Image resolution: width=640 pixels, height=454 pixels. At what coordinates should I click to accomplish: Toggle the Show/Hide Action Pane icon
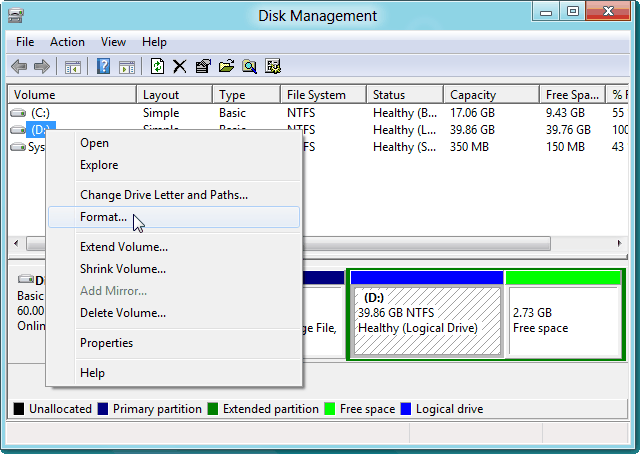pos(127,67)
